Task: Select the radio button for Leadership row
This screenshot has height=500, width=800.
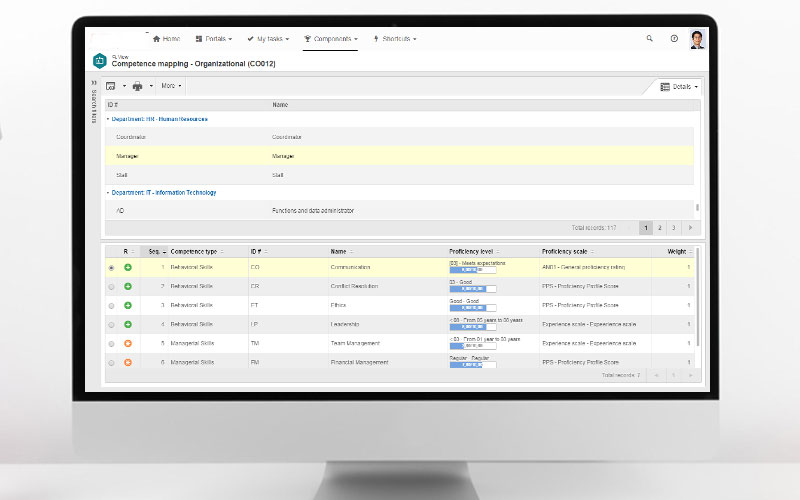Action: pos(111,324)
